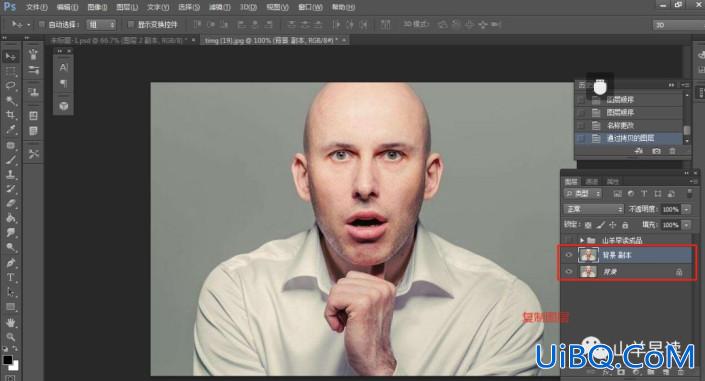Select the Brush tool
The image size is (705, 381).
tap(10, 160)
